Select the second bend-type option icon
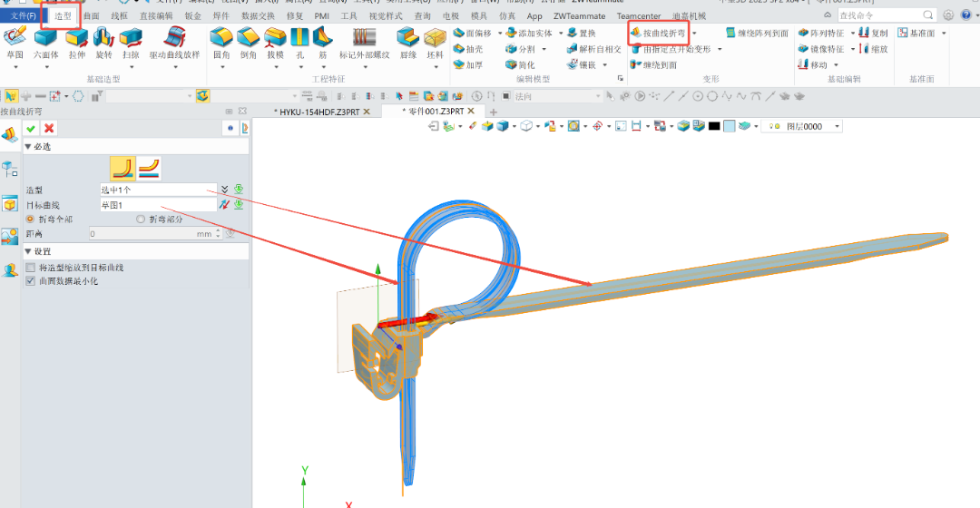 click(x=149, y=169)
